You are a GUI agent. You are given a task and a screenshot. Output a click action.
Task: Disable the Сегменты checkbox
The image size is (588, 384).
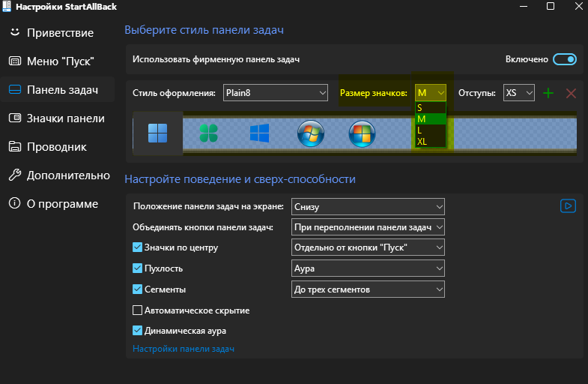(137, 289)
